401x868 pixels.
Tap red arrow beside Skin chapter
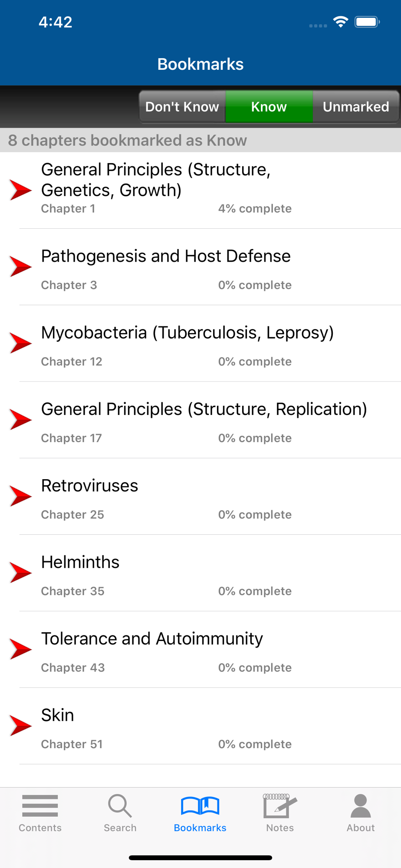[20, 726]
